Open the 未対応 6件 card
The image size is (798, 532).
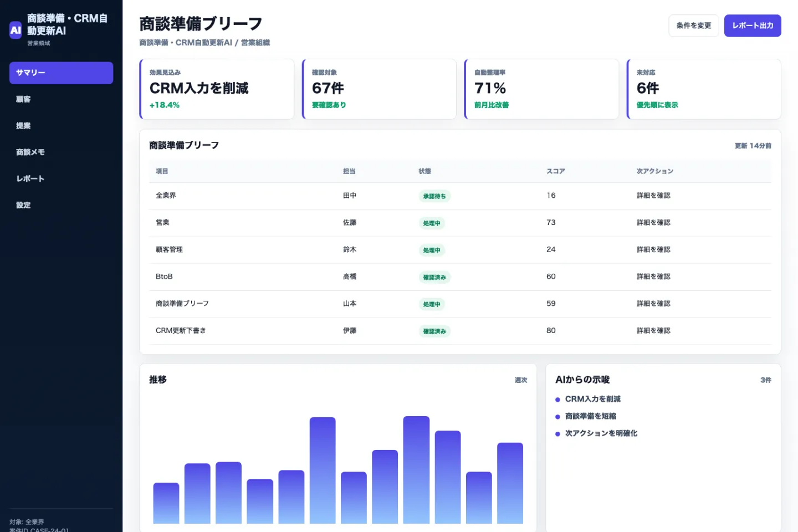pyautogui.click(x=704, y=89)
